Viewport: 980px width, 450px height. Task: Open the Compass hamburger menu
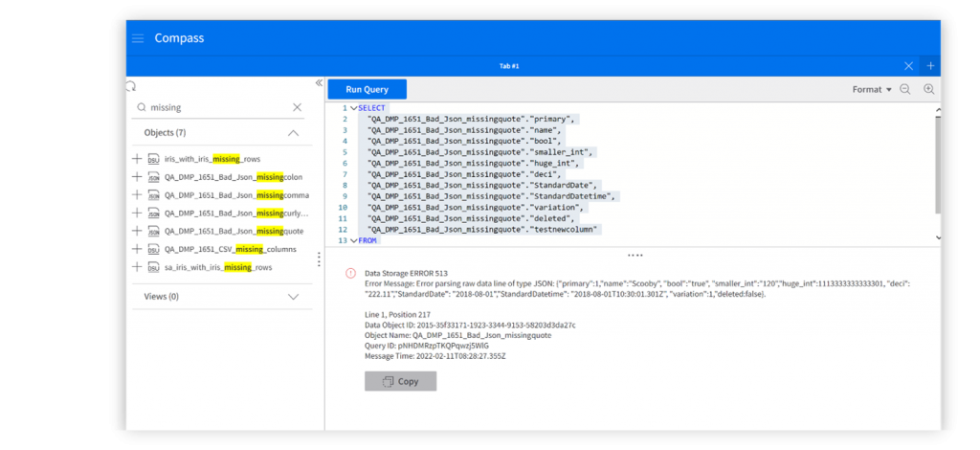click(x=138, y=38)
